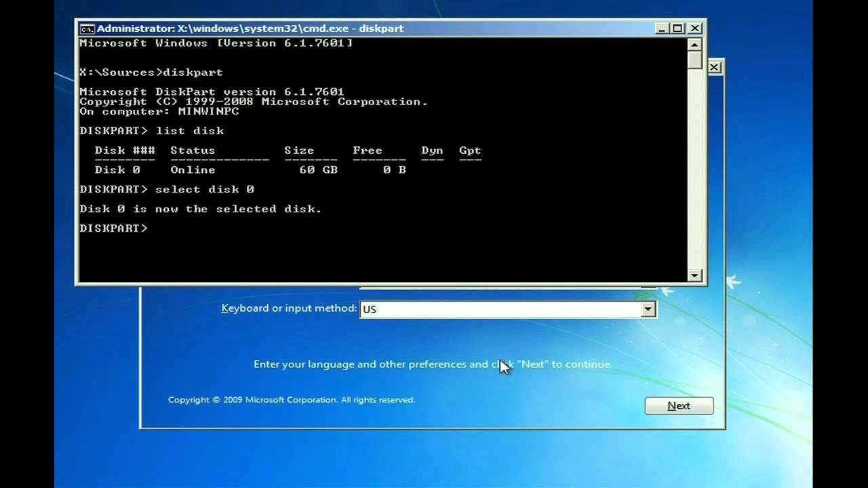Maximize the diskpart command prompt window
This screenshot has width=868, height=488.
[677, 28]
